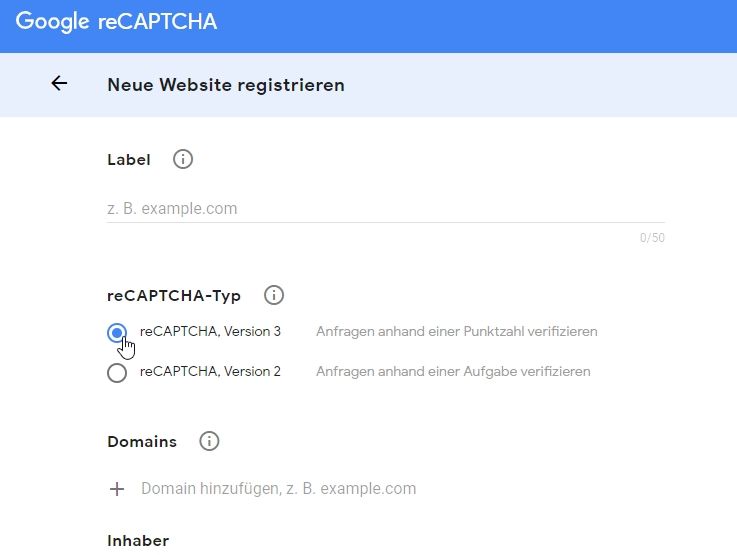This screenshot has width=737, height=555.
Task: Click the 'Domain hinzufügen' input field
Action: (x=278, y=489)
